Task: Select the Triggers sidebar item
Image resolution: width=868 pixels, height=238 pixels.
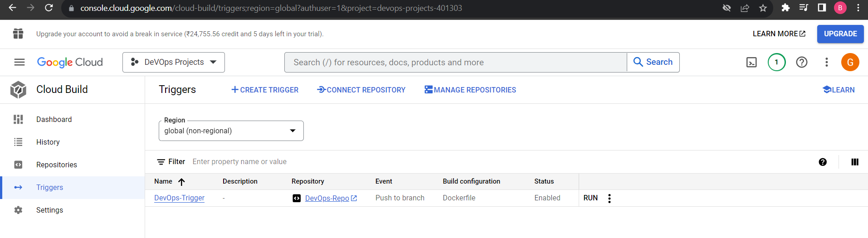Action: pos(73,187)
